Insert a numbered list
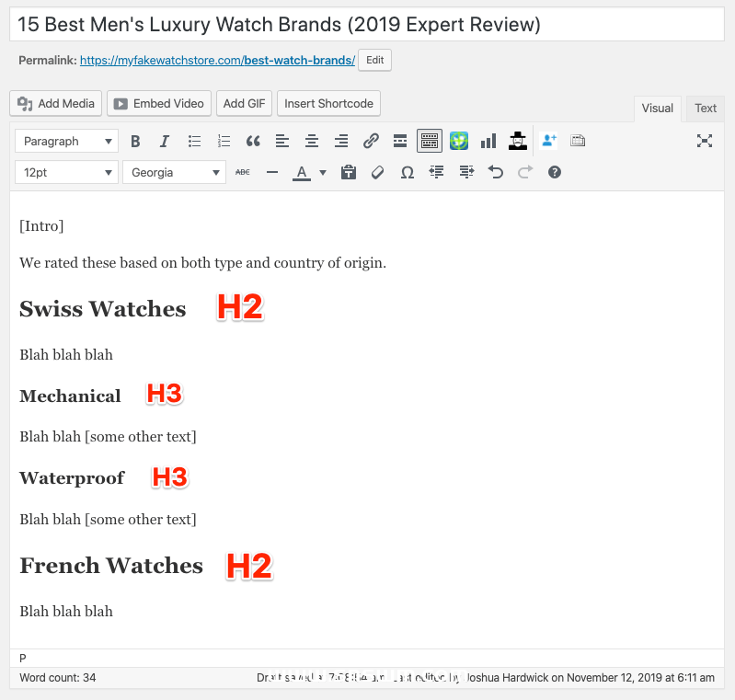Screen dimensions: 735x700 click(x=224, y=141)
